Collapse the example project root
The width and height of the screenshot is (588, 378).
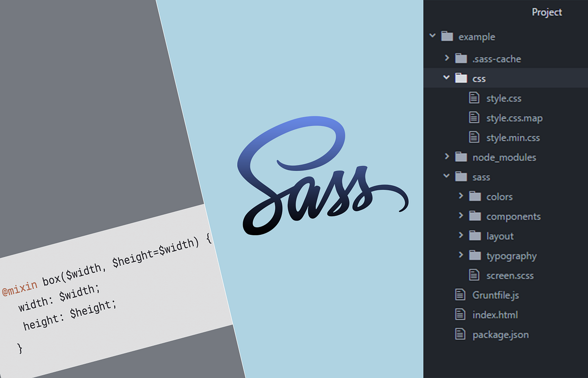pos(432,36)
